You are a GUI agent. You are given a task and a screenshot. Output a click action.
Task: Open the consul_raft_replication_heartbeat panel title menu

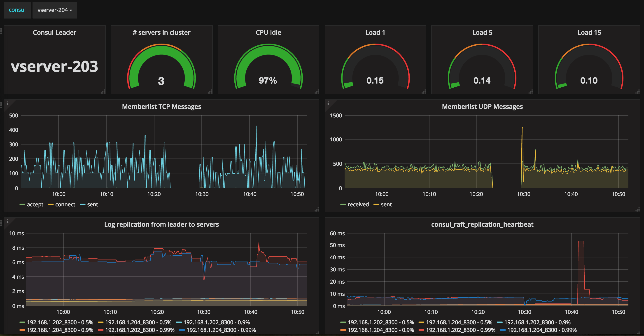[482, 224]
